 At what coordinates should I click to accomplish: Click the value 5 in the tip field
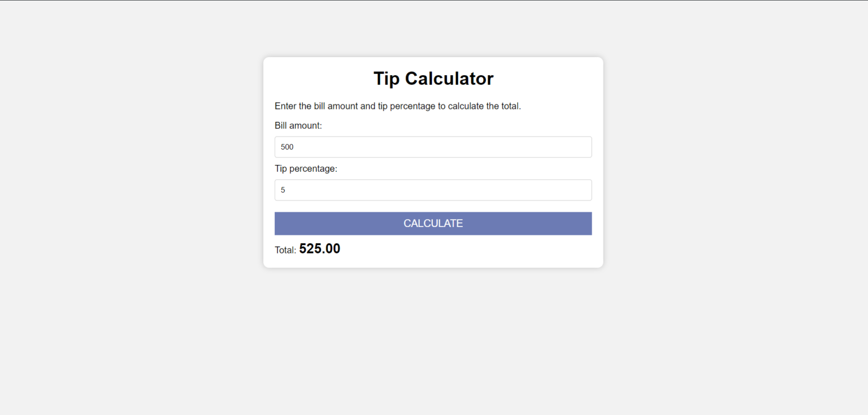283,190
